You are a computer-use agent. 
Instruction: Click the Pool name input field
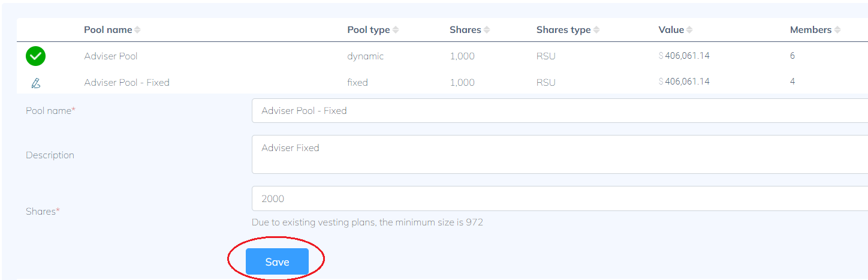(557, 111)
